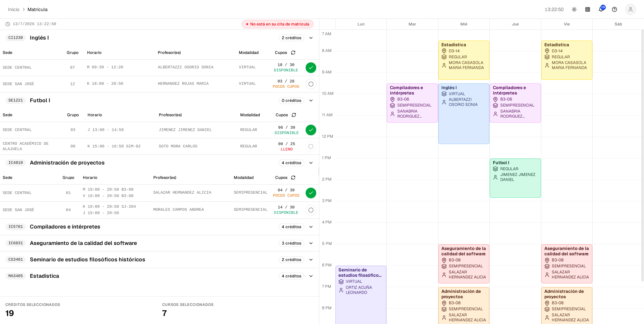Click location pin on Wednesday Administración de proyectos card
Image resolution: width=644 pixels, height=324 pixels.
(x=444, y=303)
